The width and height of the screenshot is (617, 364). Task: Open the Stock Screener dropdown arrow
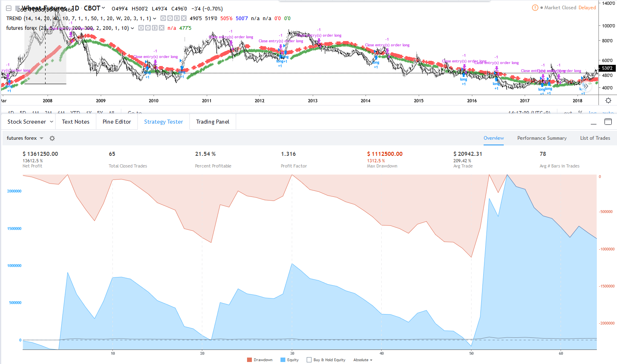[52, 122]
